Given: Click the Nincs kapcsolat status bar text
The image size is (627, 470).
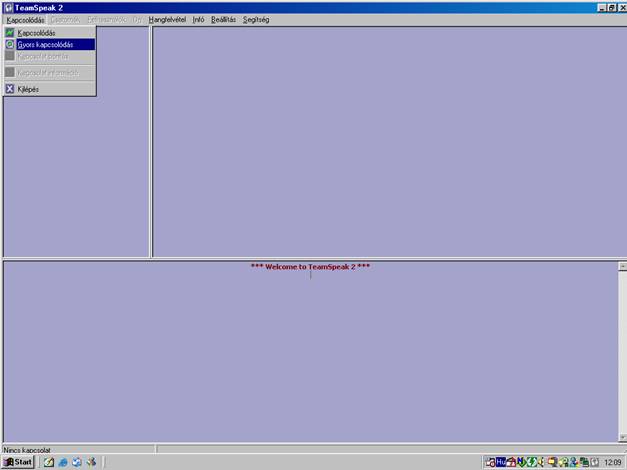Looking at the screenshot, I should pyautogui.click(x=27, y=450).
